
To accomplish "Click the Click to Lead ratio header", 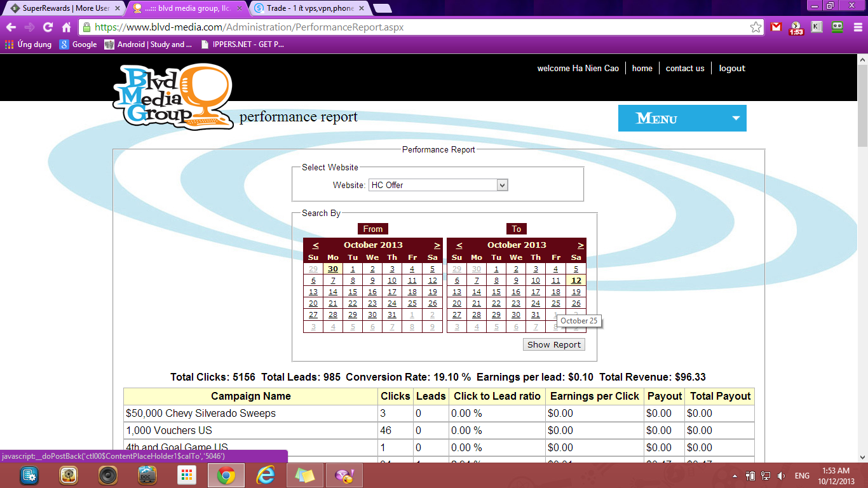I will [497, 396].
